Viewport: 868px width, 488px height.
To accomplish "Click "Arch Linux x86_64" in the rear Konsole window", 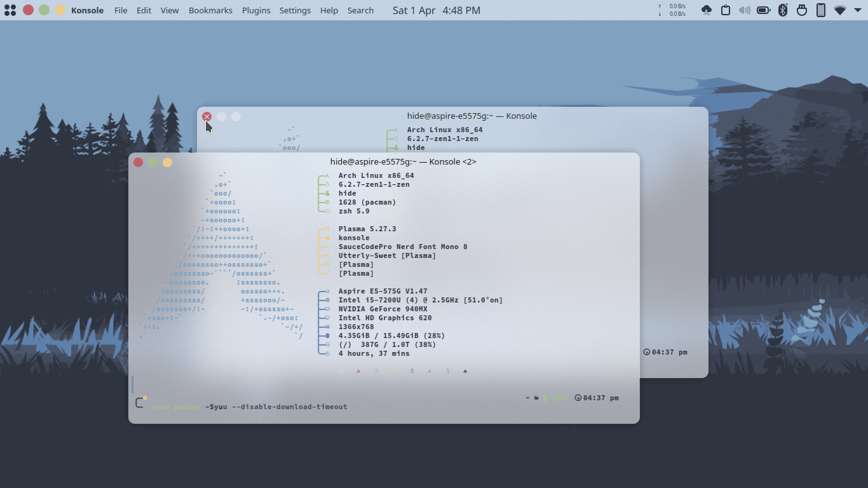I will point(445,130).
